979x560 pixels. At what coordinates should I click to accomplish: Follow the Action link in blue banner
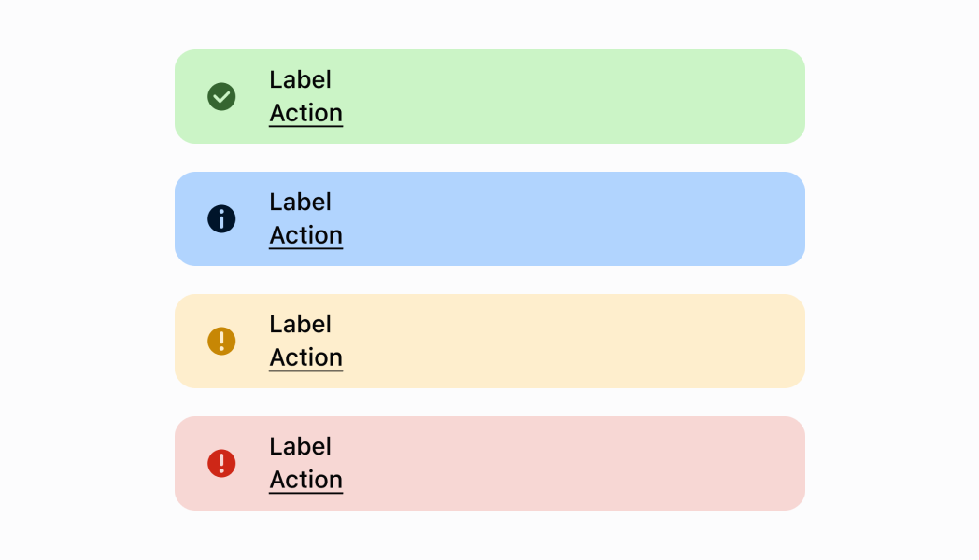pos(305,235)
